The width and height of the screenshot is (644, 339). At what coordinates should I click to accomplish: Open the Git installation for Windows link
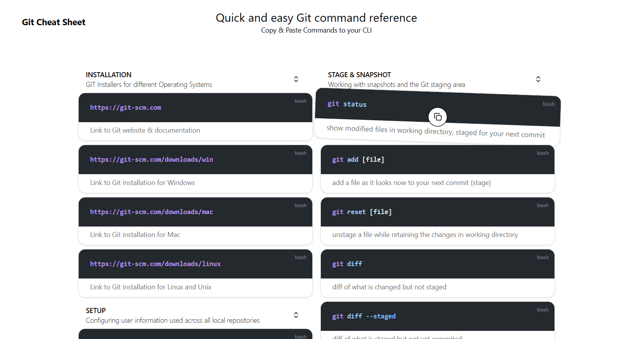click(152, 159)
